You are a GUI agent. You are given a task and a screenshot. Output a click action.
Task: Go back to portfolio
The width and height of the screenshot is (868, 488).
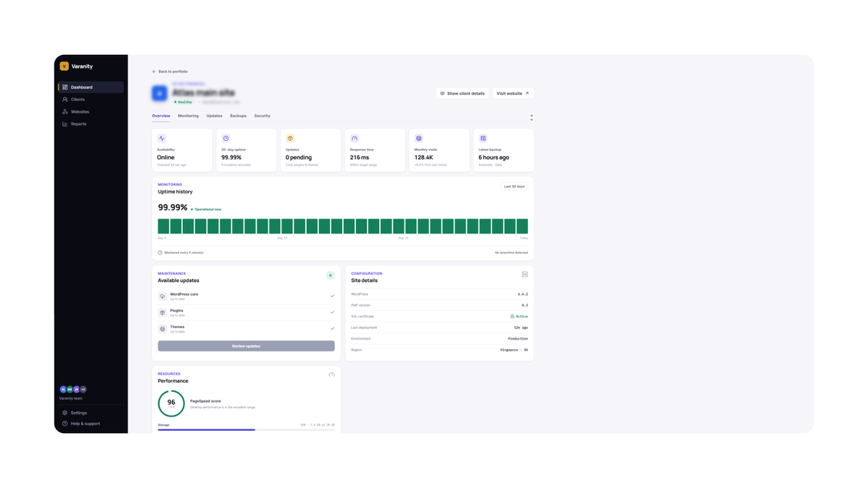click(170, 72)
